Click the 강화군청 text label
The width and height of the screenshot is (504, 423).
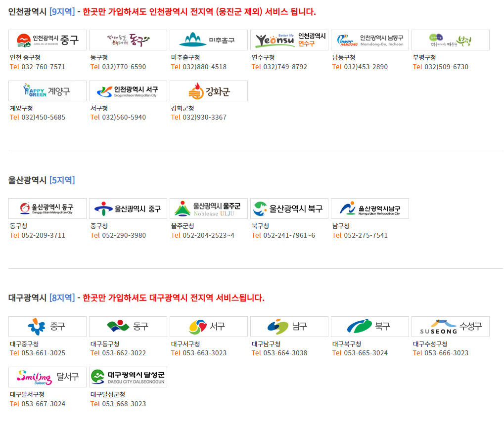coord(183,108)
